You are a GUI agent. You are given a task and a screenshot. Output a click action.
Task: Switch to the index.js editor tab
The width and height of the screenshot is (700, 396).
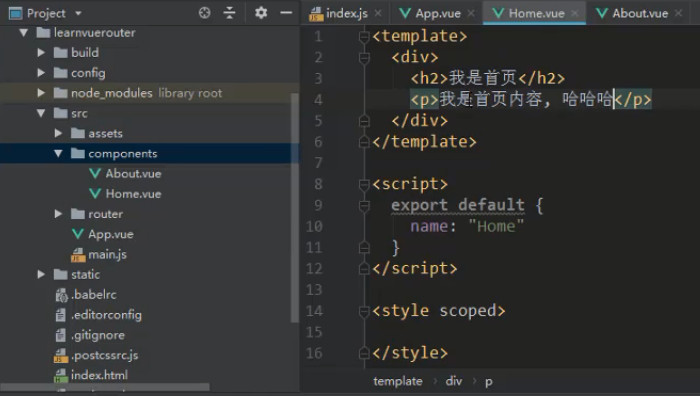(346, 13)
